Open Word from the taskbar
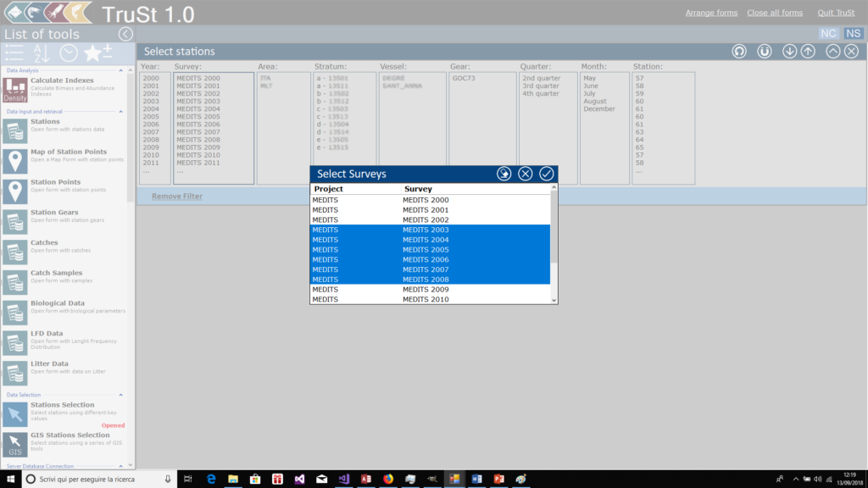The width and height of the screenshot is (868, 488). (x=476, y=480)
